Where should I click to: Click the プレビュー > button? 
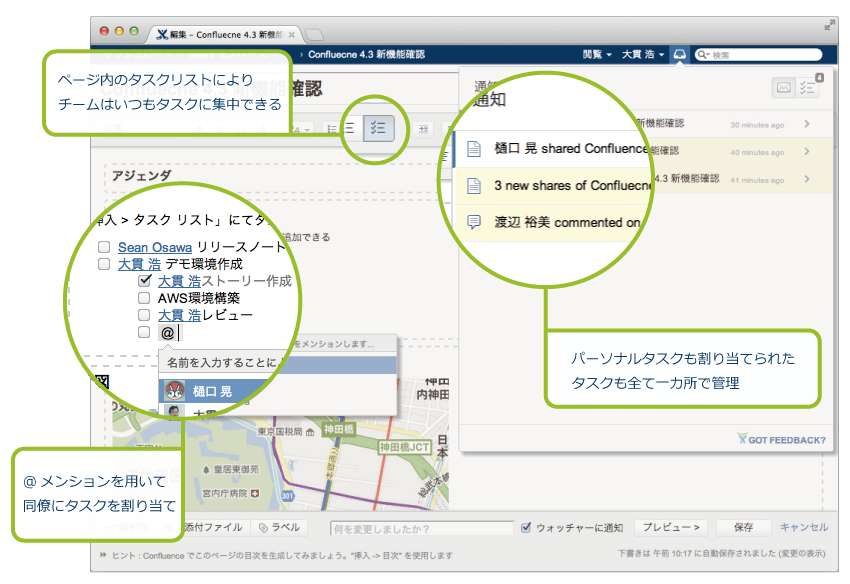671,527
